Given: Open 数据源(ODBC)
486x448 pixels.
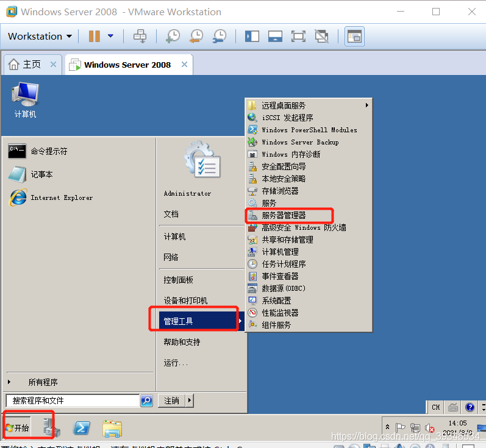Looking at the screenshot, I should point(309,288).
